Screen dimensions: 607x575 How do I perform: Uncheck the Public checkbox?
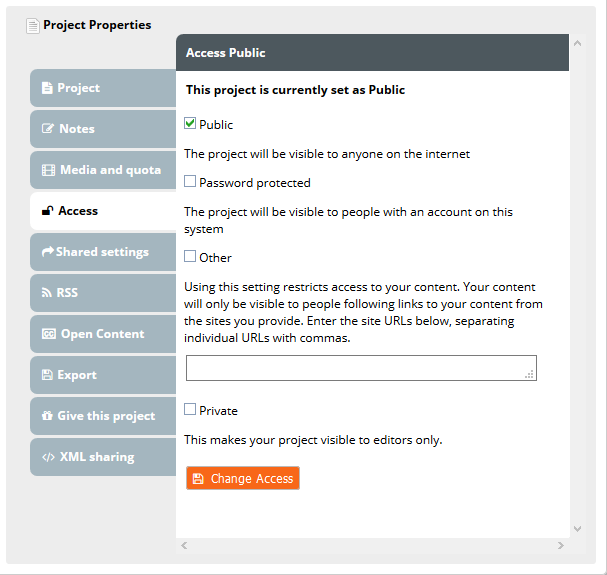tap(191, 124)
